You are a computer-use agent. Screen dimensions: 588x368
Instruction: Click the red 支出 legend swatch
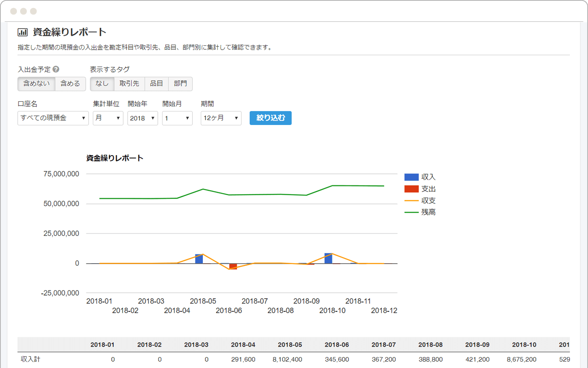(411, 189)
